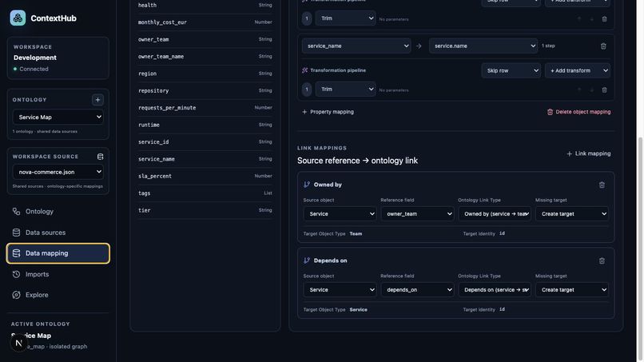The image size is (644, 362).
Task: Select the region field row
Action: pyautogui.click(x=205, y=74)
